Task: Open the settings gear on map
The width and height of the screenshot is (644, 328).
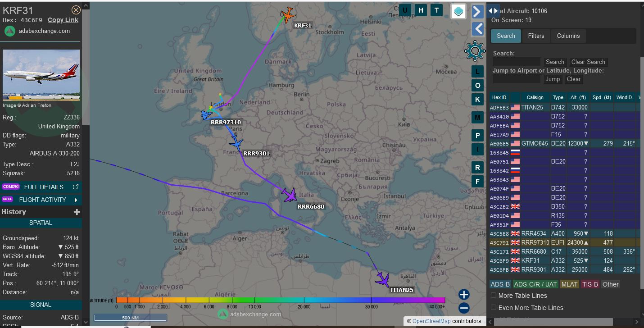Action: [475, 50]
